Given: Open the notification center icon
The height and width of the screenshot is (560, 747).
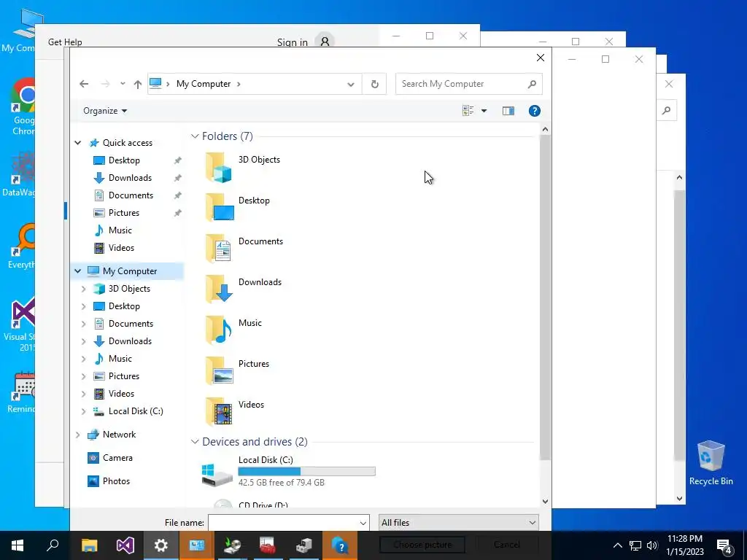Looking at the screenshot, I should [724, 546].
